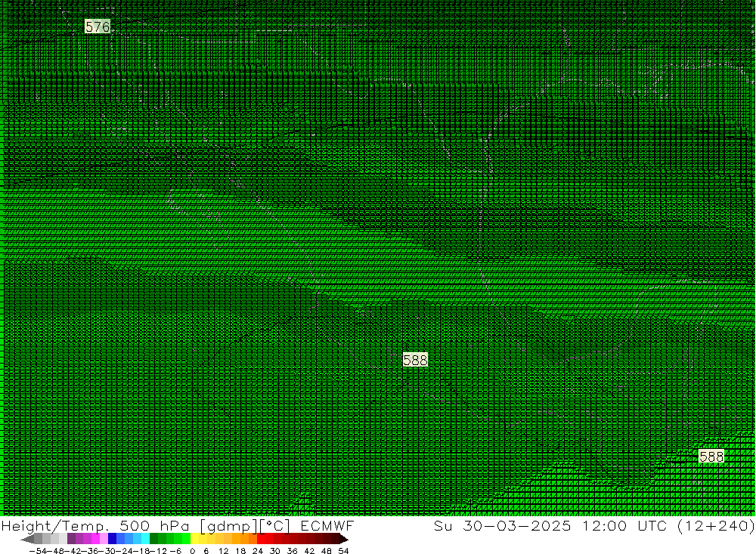Screen dimensions: 756x554
Task: Click the 588 label at map center
Action: (x=415, y=360)
